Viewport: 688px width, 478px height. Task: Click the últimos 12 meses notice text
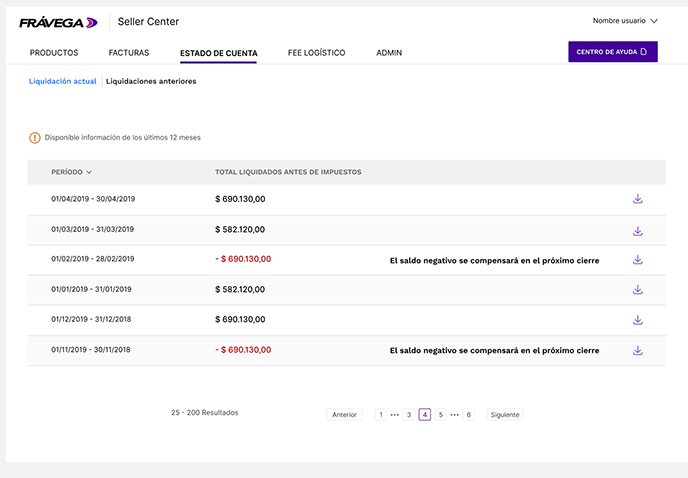pyautogui.click(x=123, y=137)
